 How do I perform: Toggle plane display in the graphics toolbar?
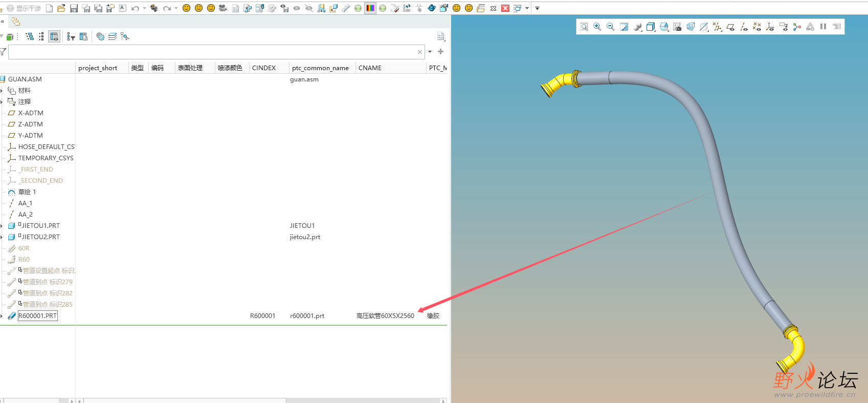tap(730, 27)
